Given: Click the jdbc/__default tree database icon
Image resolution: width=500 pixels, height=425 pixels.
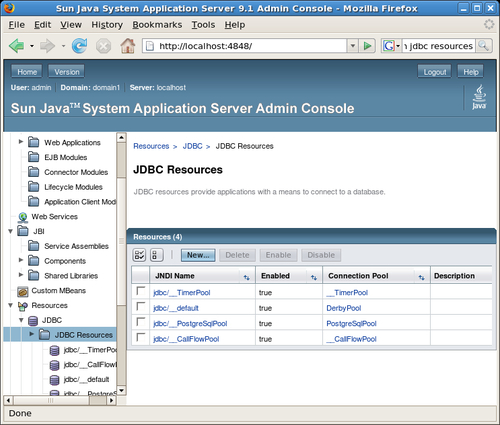Looking at the screenshot, I should coord(54,380).
